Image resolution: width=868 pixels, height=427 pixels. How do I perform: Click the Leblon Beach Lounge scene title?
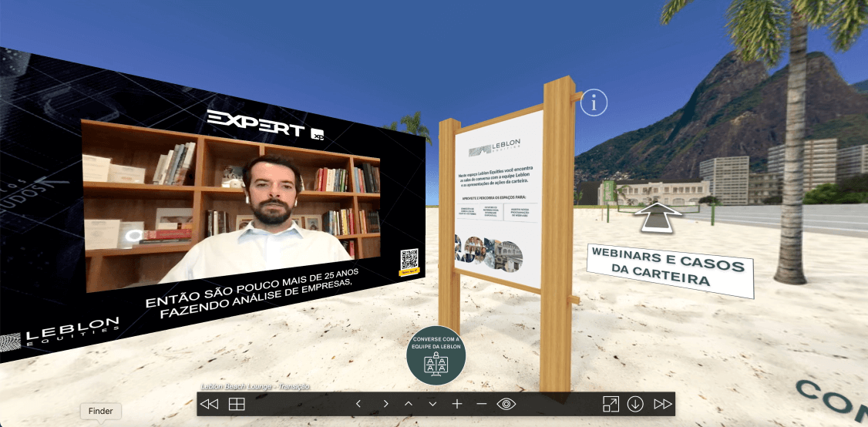255,387
